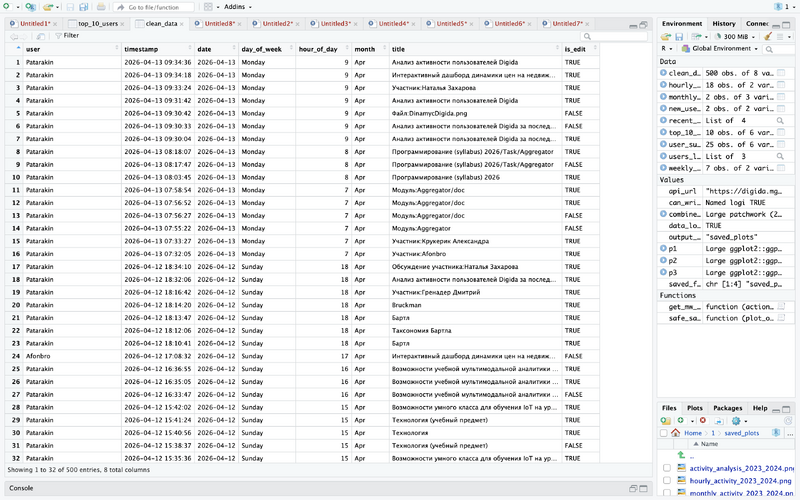Open the Global Environment dropdown
The width and height of the screenshot is (800, 500).
(716, 48)
